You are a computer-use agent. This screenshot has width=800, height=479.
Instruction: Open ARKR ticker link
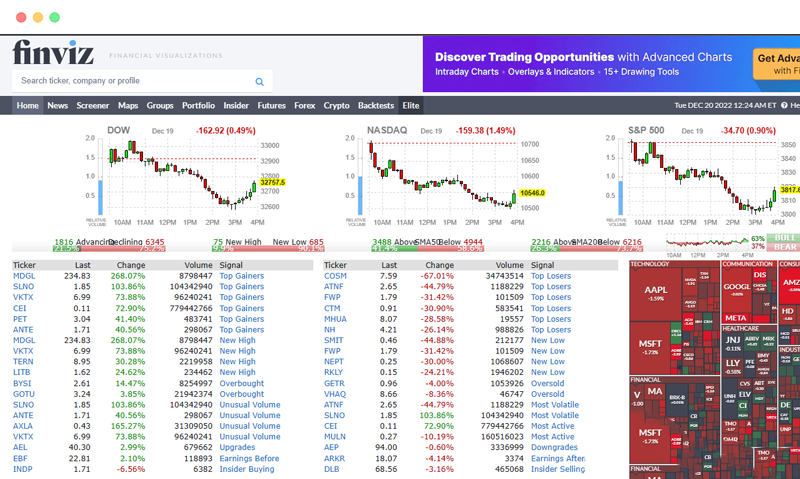coord(334,458)
